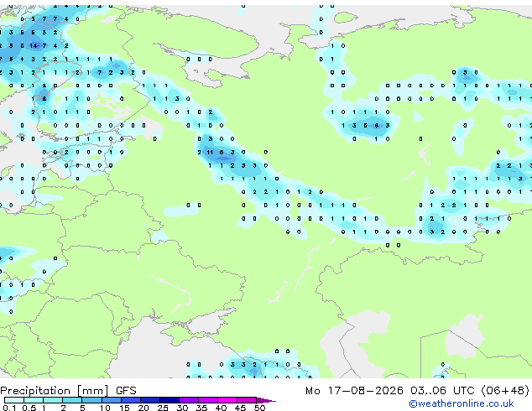
Task: Click the 2–5 mm legend color box
Action: tap(72, 400)
